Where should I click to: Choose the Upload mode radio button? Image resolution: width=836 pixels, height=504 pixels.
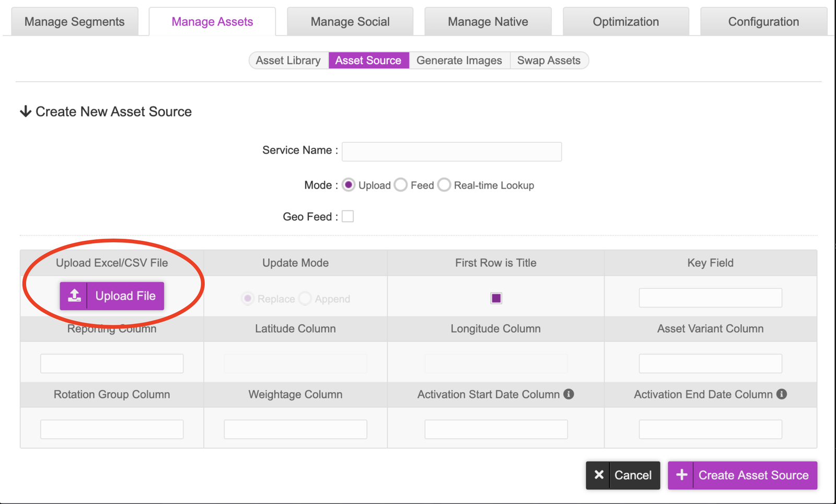coord(349,185)
